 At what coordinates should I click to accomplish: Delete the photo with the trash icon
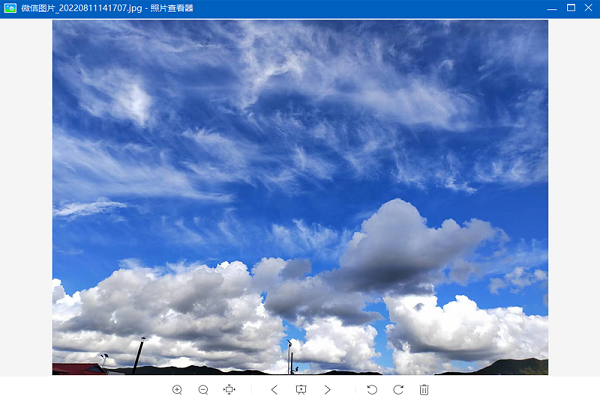(x=424, y=389)
